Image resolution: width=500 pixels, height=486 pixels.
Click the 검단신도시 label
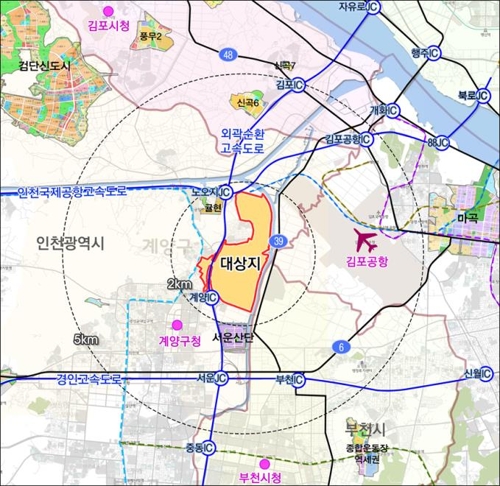tap(45, 65)
